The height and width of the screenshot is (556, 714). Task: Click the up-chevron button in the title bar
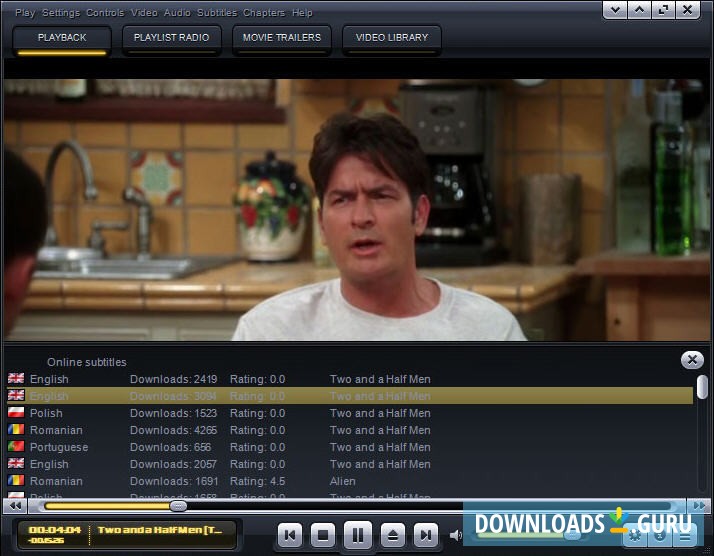point(639,10)
